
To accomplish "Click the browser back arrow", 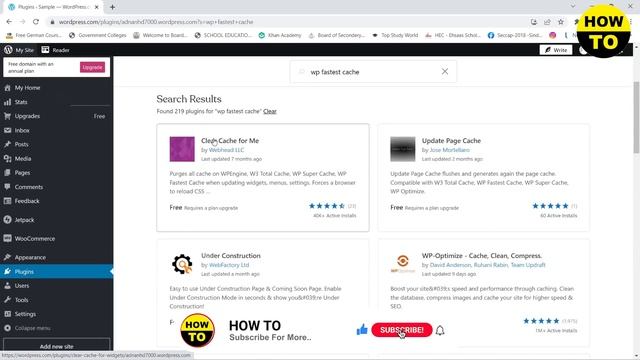I will (9, 22).
